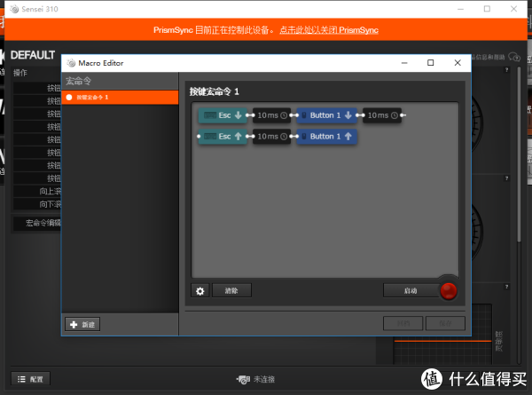Click the 向下滚 row in the actions list
Screen dimensions: 532x395
coord(37,204)
